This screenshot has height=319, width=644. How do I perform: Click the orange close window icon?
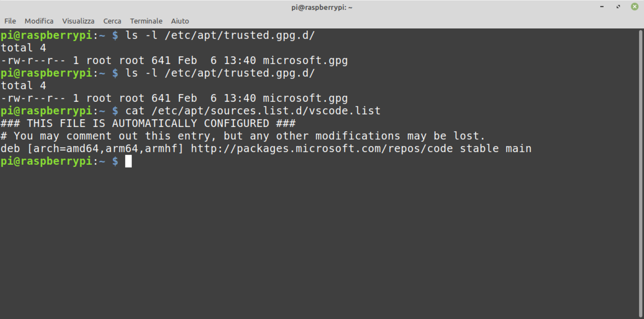point(634,7)
